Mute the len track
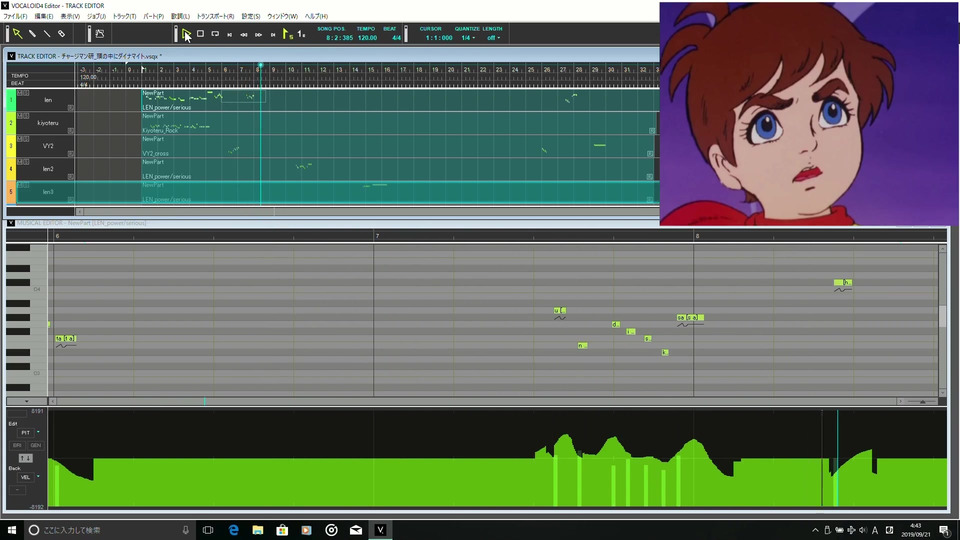Image resolution: width=960 pixels, height=540 pixels. pos(20,93)
